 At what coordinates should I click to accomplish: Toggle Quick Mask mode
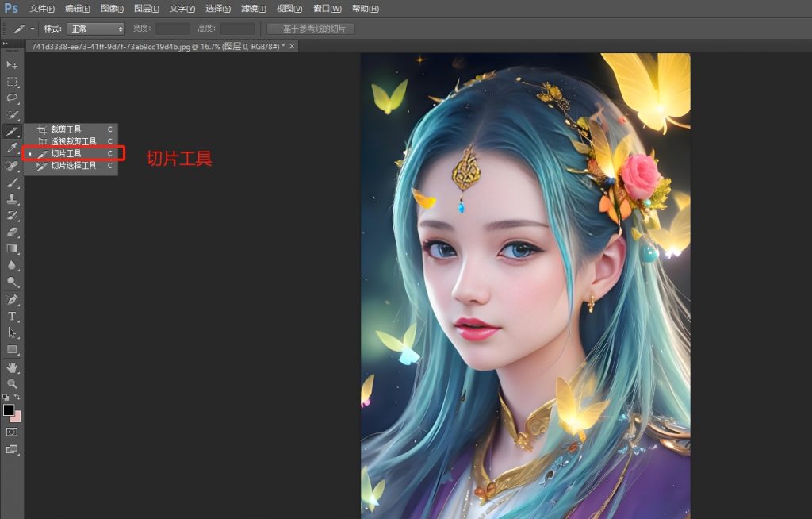(12, 432)
